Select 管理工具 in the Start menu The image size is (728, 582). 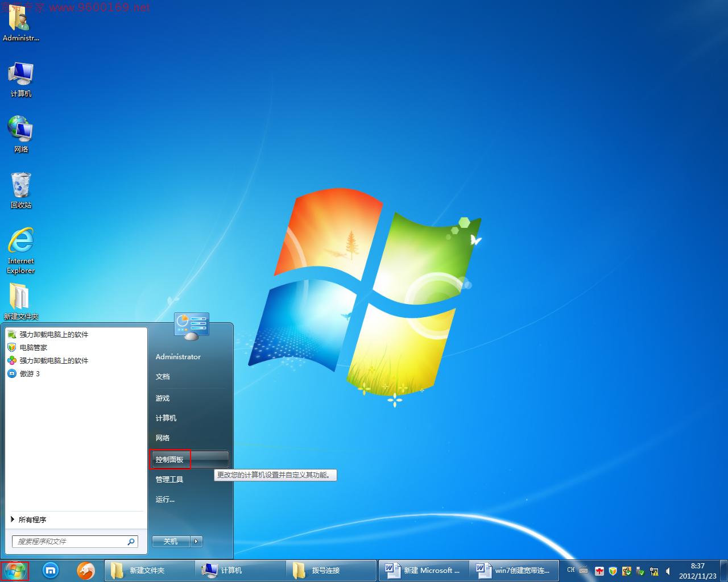click(x=169, y=479)
